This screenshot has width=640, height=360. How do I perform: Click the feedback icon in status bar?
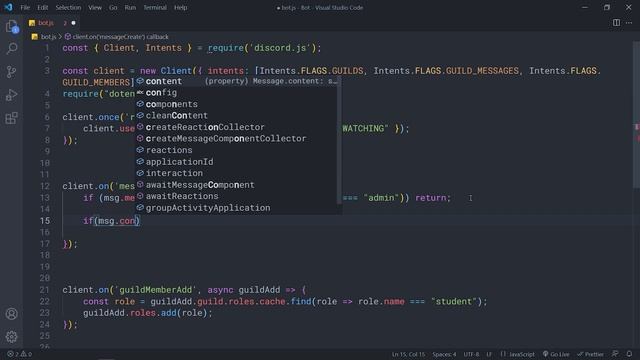pos(615,354)
